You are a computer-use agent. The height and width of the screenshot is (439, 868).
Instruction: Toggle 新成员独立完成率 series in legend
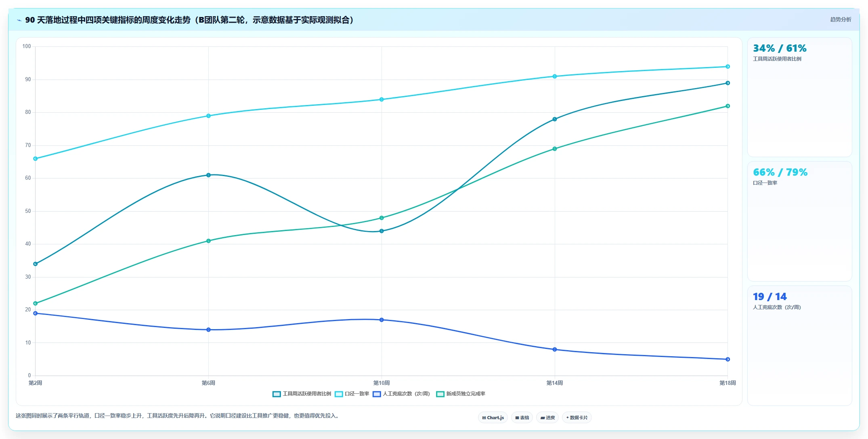point(461,394)
